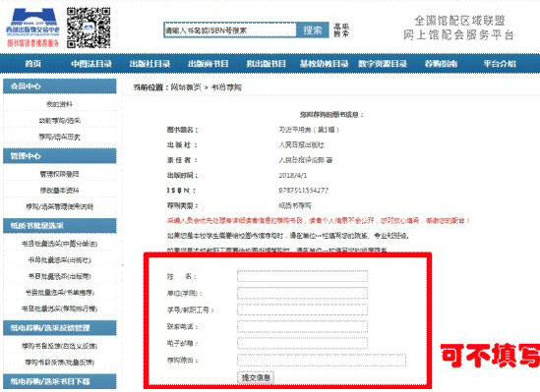Go to 首页 in the navigation bar
Image resolution: width=540 pixels, height=392 pixels.
point(33,64)
